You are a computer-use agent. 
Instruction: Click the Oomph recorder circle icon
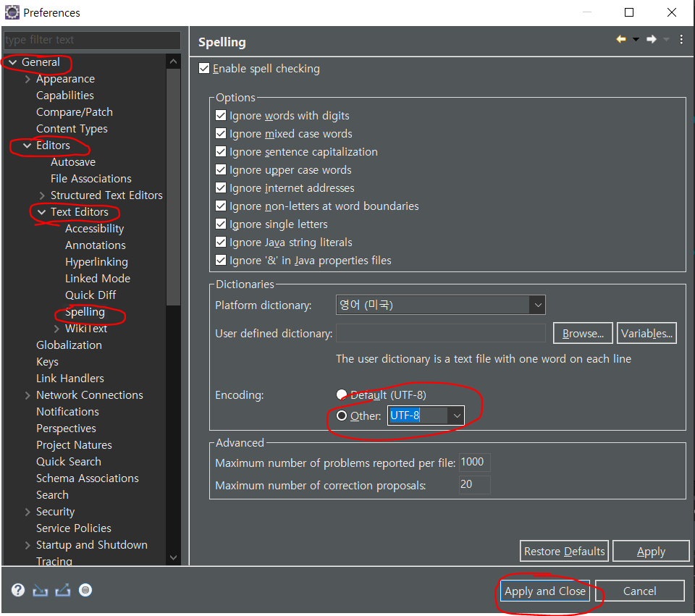pos(85,590)
